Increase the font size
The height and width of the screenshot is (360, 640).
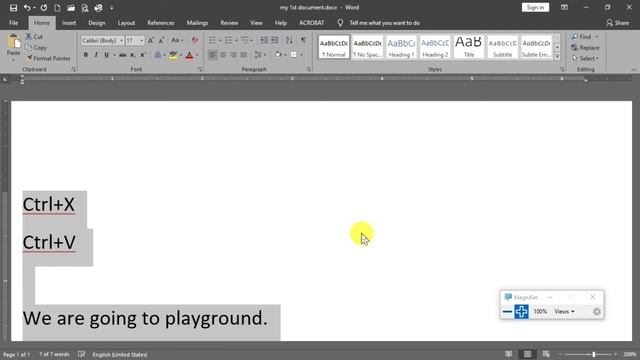(x=151, y=40)
